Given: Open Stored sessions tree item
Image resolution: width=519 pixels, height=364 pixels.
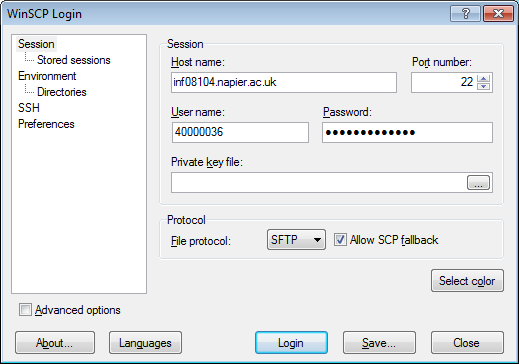Looking at the screenshot, I should coord(74,60).
